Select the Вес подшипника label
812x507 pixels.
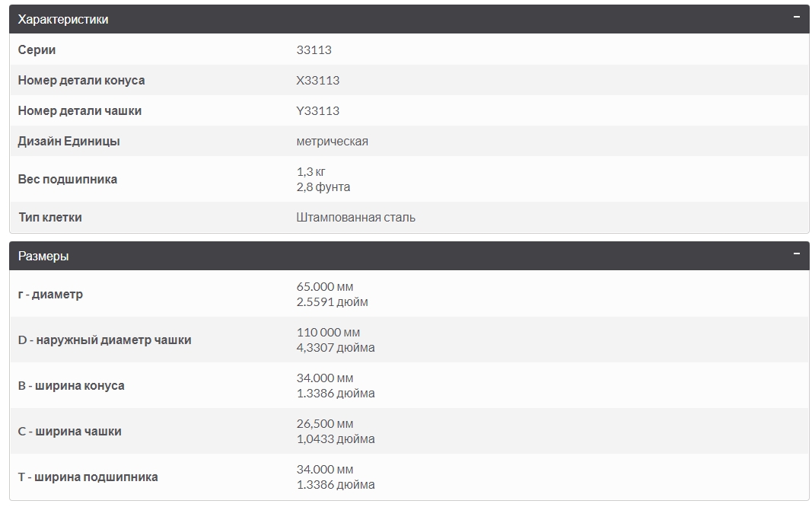point(68,180)
